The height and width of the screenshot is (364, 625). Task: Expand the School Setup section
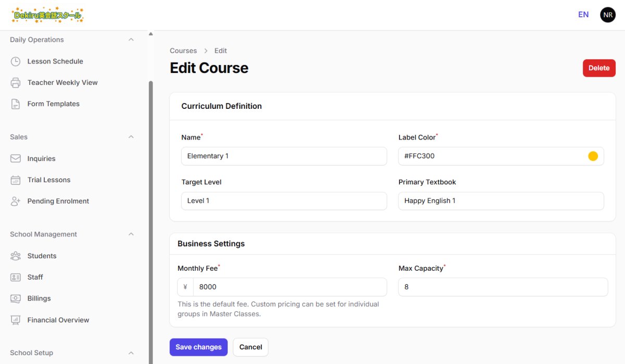tap(131, 353)
